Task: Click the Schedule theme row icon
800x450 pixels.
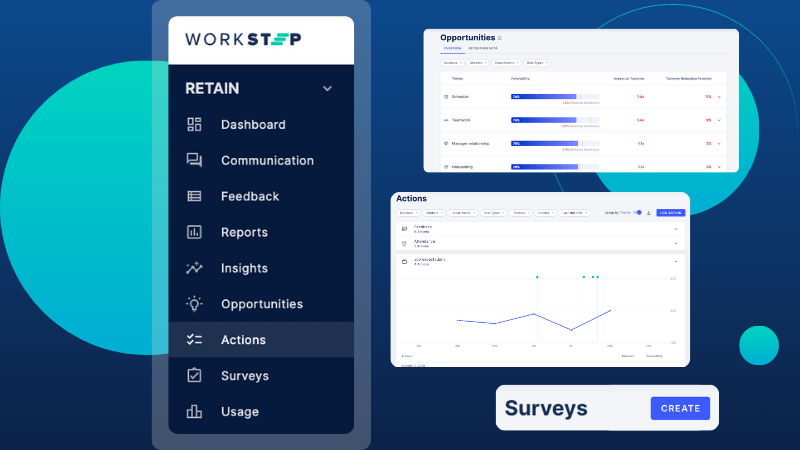Action: (446, 96)
